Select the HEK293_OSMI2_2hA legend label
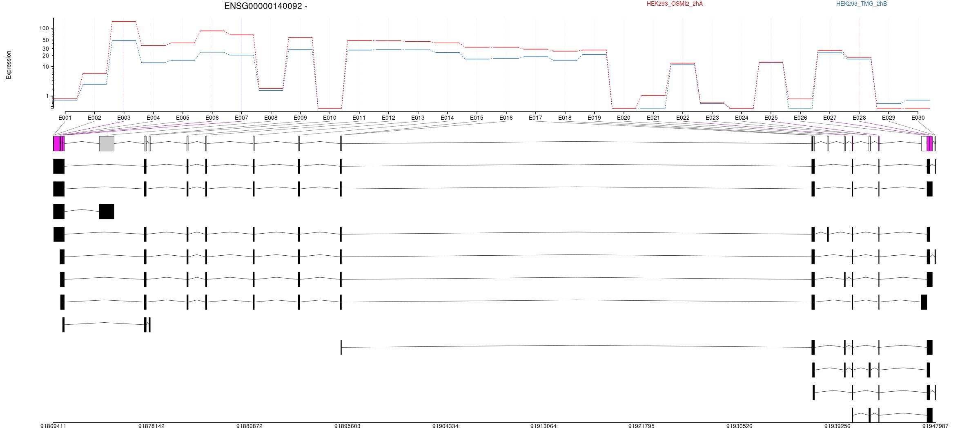Viewport: 980px width, 433px height. coord(675,4)
